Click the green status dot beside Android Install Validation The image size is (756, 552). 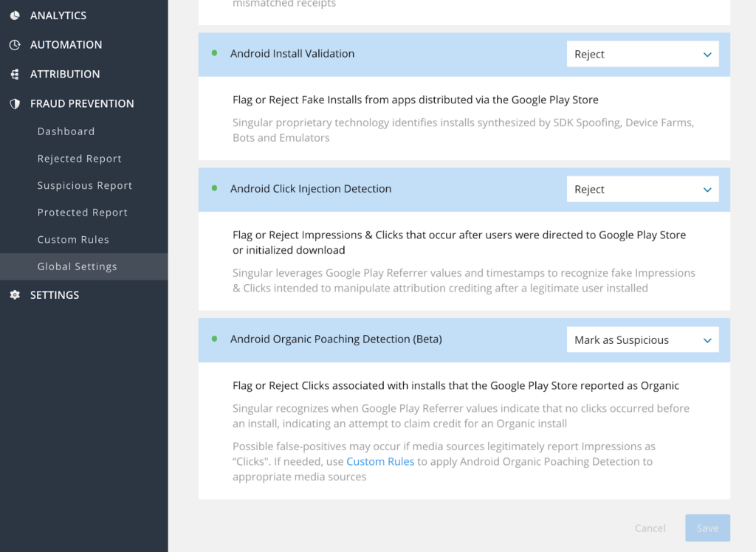tap(214, 53)
